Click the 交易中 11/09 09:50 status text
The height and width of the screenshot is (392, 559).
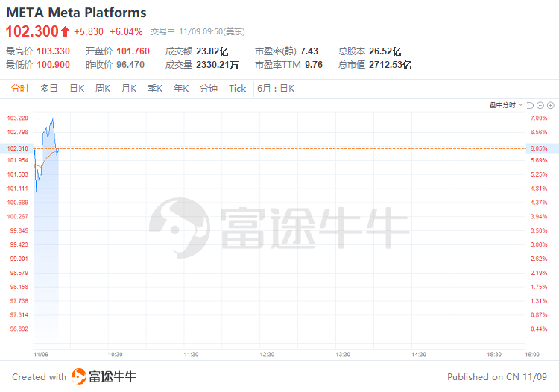pos(198,32)
